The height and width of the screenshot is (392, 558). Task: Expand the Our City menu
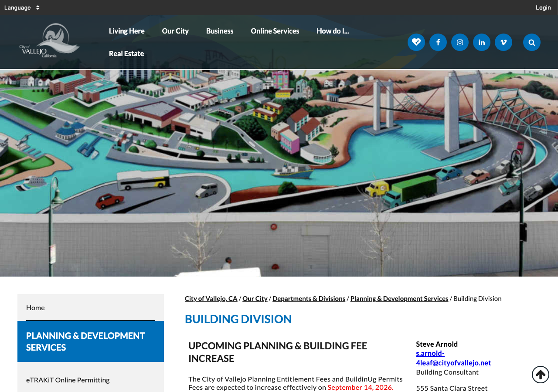point(175,31)
